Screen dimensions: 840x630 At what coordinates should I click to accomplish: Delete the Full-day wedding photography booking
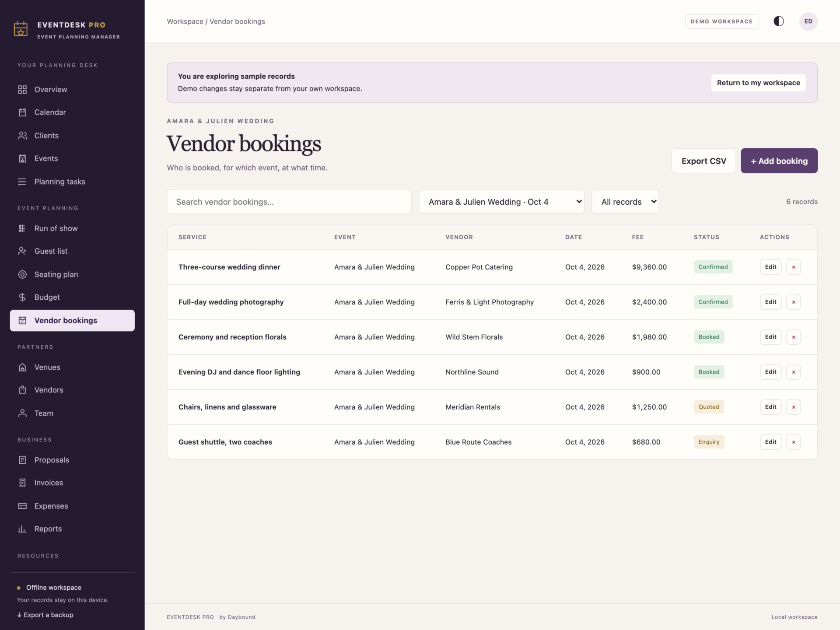[x=793, y=302]
